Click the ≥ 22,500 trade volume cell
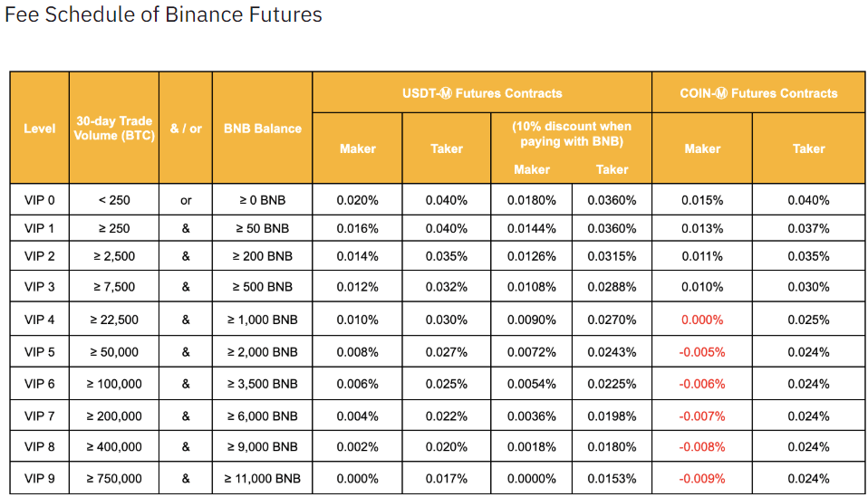This screenshot has width=868, height=497. coord(113,320)
